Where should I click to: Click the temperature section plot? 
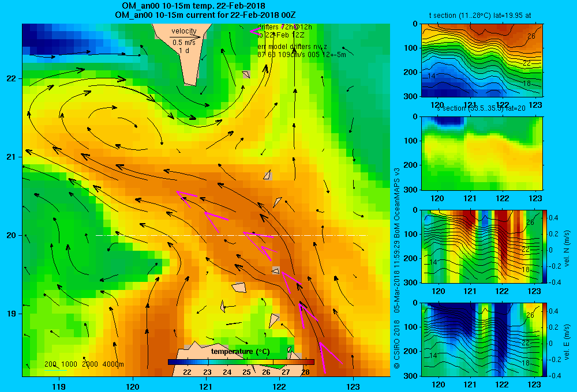click(x=482, y=61)
